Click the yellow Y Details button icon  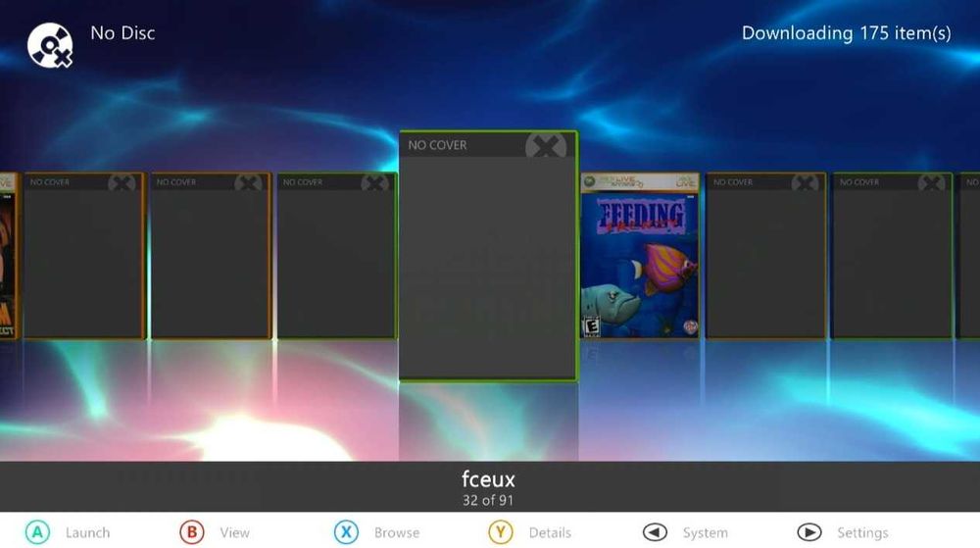point(501,532)
